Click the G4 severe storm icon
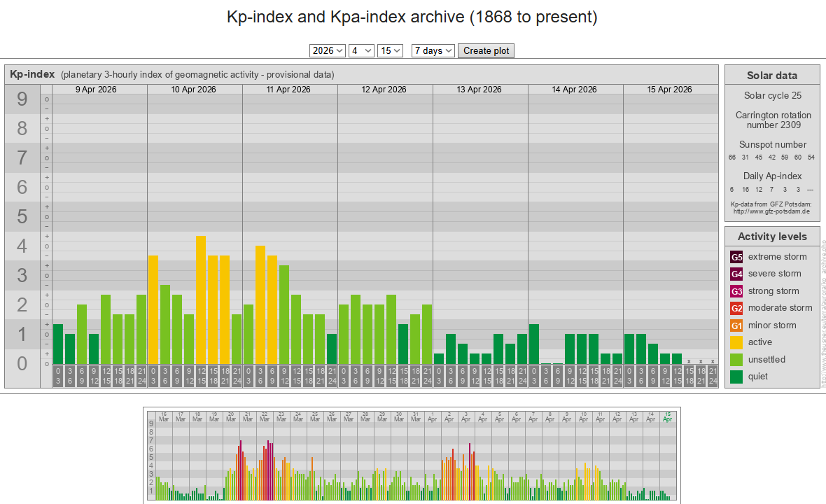 tap(736, 274)
